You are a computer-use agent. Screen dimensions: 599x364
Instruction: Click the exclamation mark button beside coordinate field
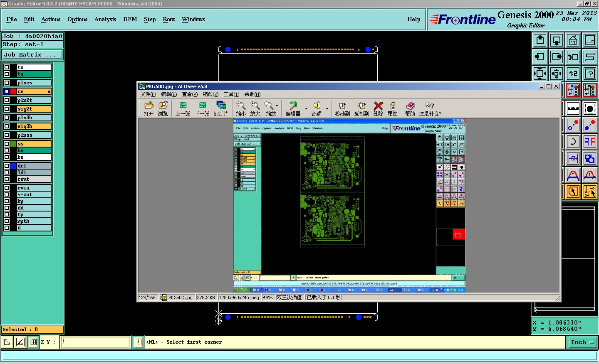(x=138, y=342)
